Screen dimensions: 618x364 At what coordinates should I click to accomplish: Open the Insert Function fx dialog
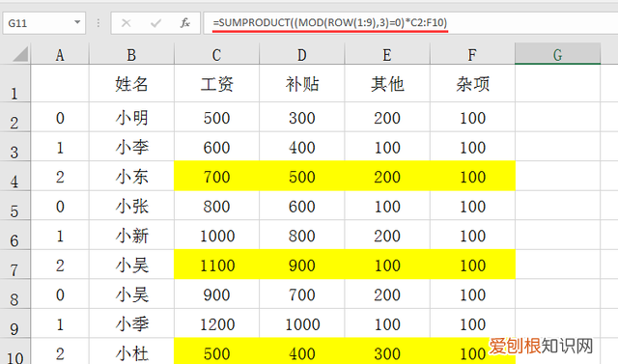(x=184, y=23)
